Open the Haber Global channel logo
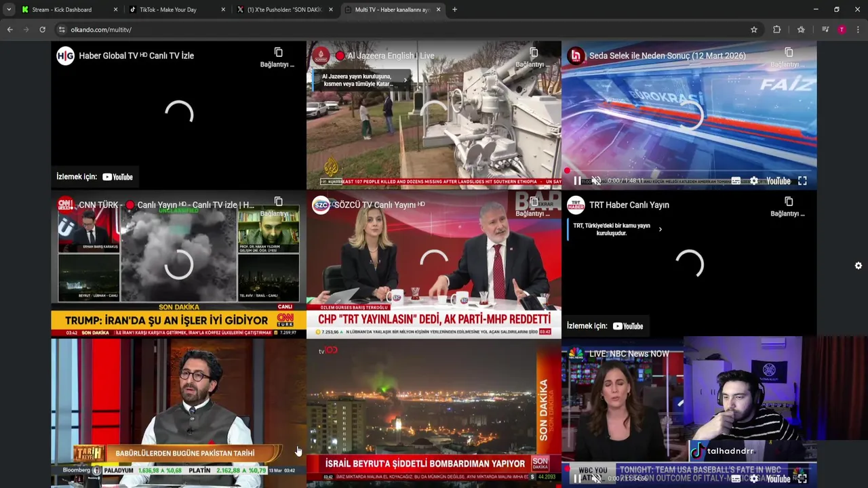 tap(65, 56)
